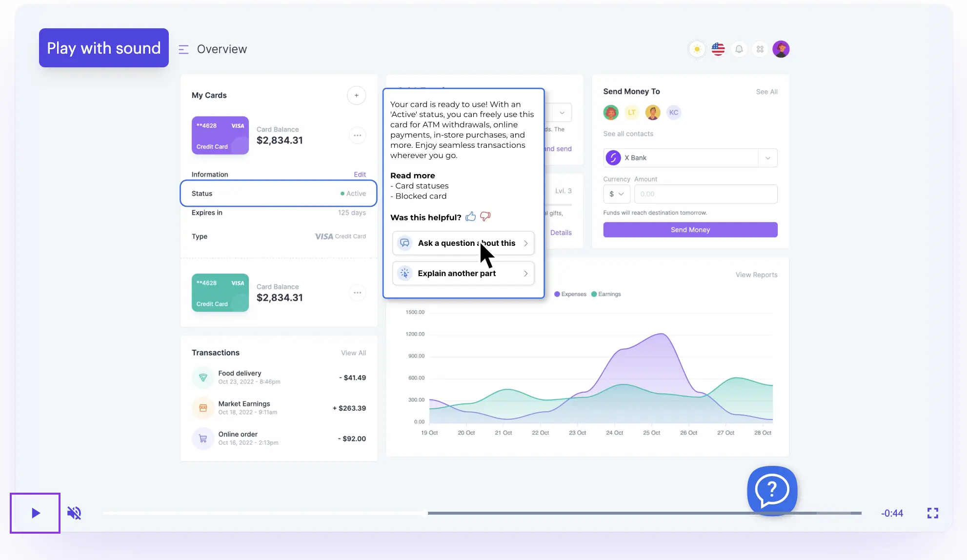Screen dimensions: 967x560
Task: Click Send Money button
Action: point(690,229)
